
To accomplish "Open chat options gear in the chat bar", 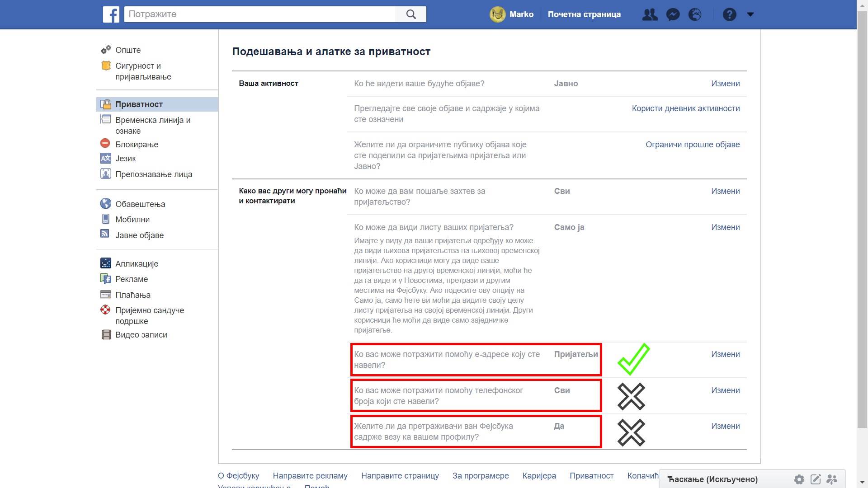I will point(800,479).
